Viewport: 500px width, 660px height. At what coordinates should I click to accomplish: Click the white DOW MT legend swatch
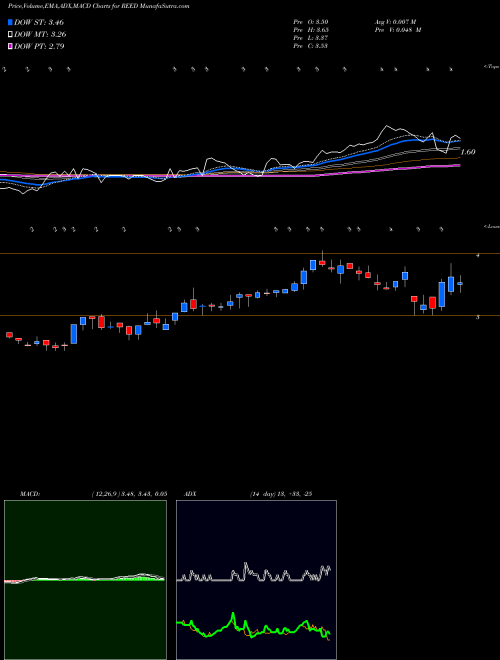point(11,35)
